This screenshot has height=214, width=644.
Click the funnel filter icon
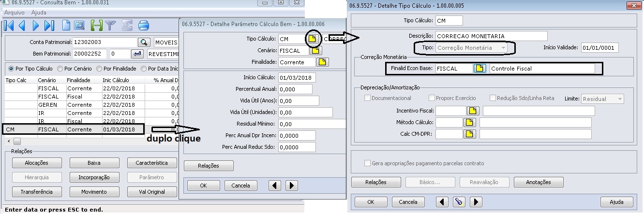(110, 26)
